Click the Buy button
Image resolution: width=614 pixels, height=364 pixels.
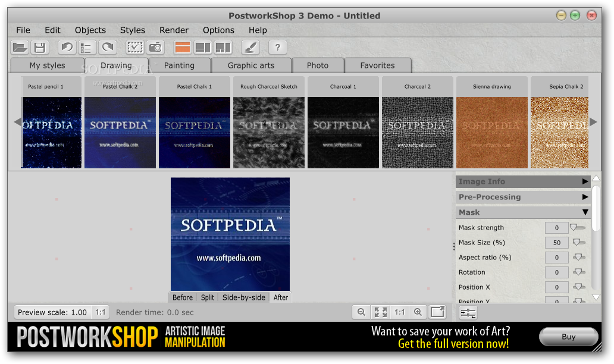click(569, 337)
